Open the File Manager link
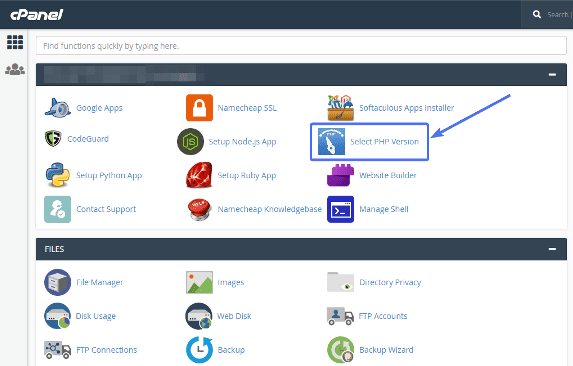This screenshot has width=573, height=366. coord(99,282)
